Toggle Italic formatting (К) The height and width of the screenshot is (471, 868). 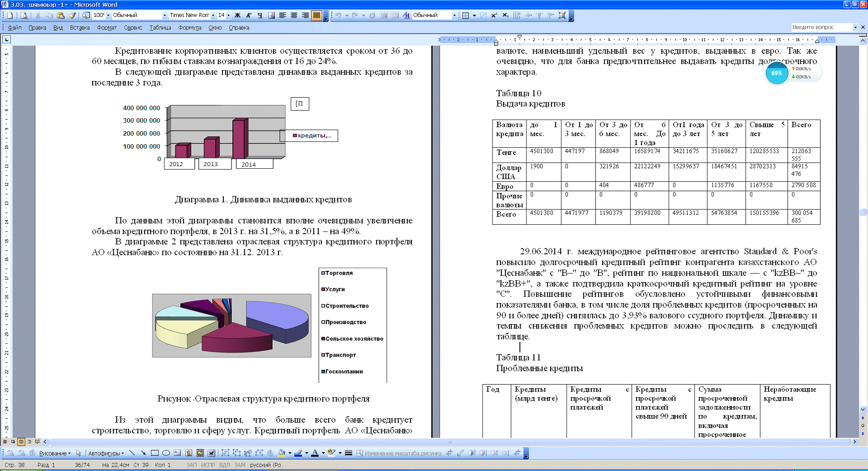(x=249, y=15)
